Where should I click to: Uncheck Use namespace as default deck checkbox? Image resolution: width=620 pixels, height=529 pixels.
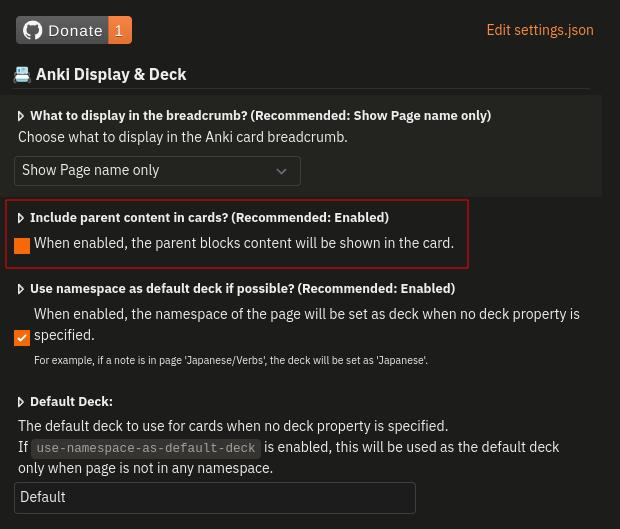point(22,338)
